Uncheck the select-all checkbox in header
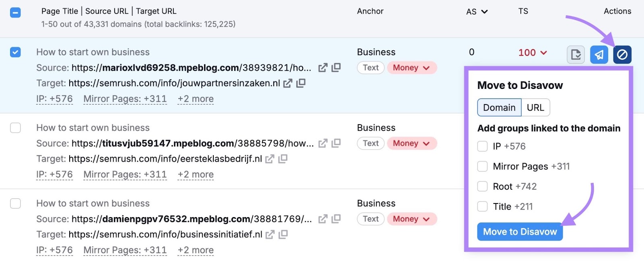Image resolution: width=644 pixels, height=263 pixels. click(15, 12)
